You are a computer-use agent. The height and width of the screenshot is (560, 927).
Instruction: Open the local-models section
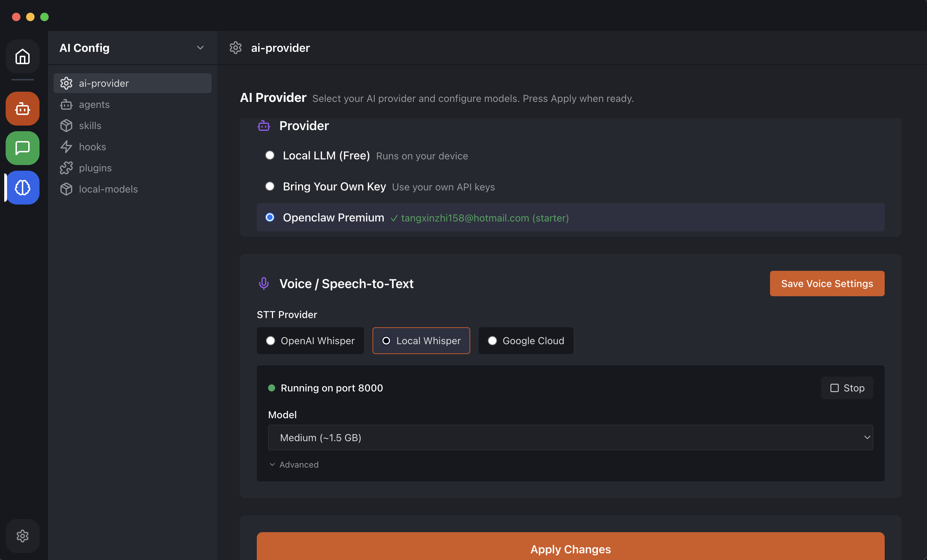108,189
